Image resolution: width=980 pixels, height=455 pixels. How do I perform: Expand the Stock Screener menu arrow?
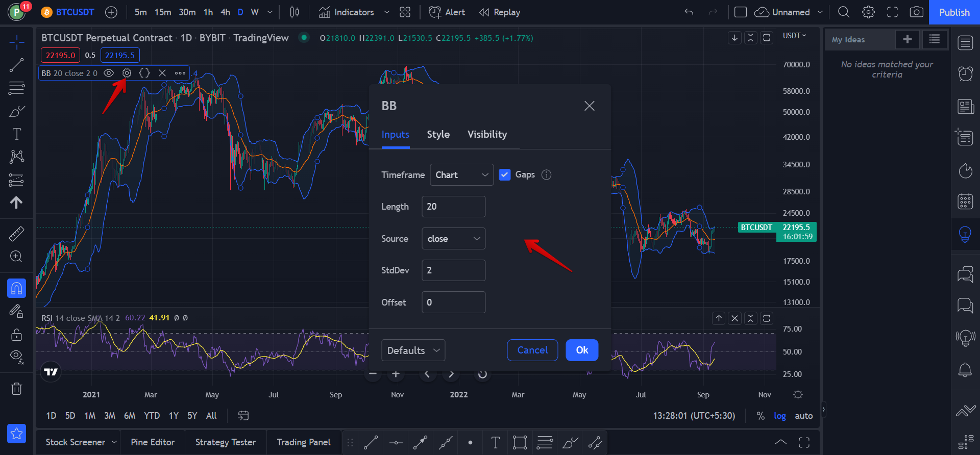tap(114, 442)
